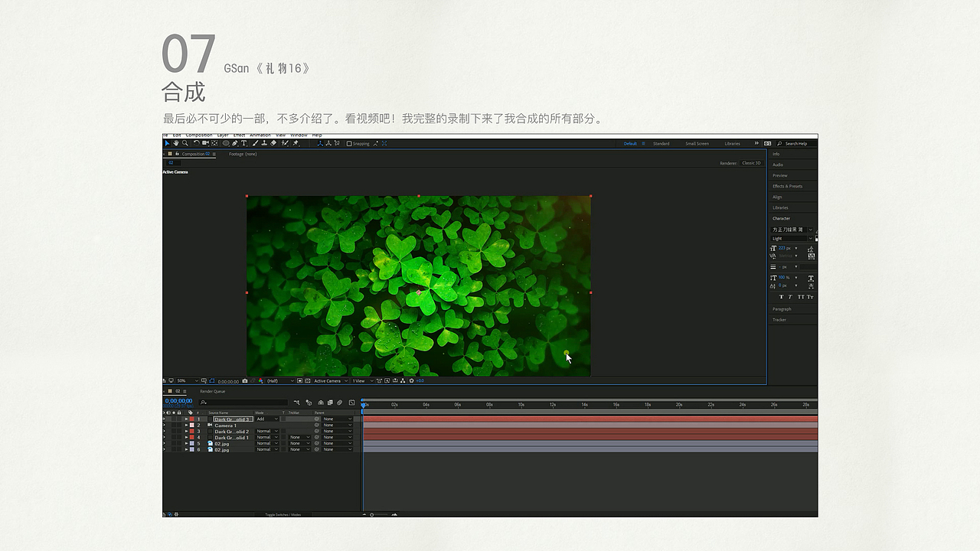The width and height of the screenshot is (980, 551).
Task: Select the Brush tool
Action: [255, 143]
